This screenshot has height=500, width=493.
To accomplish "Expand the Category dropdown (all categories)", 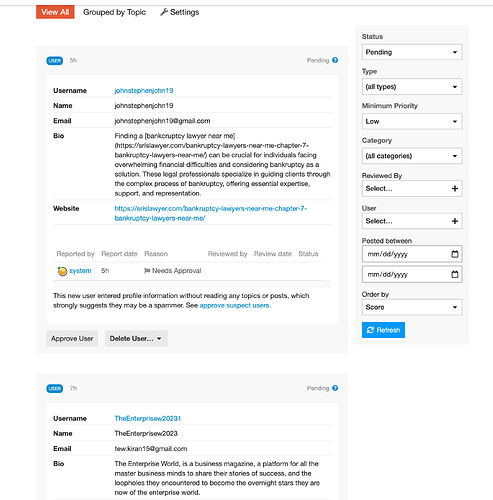I will [x=412, y=156].
